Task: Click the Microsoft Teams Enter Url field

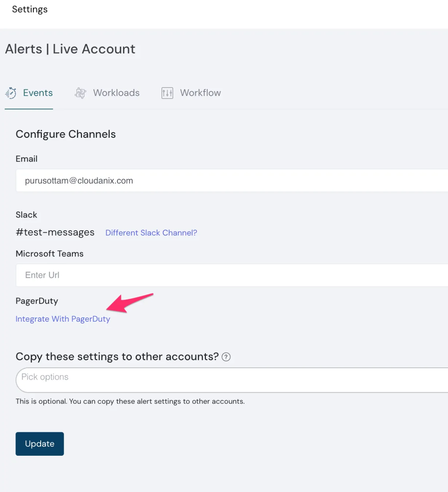Action: (x=232, y=275)
